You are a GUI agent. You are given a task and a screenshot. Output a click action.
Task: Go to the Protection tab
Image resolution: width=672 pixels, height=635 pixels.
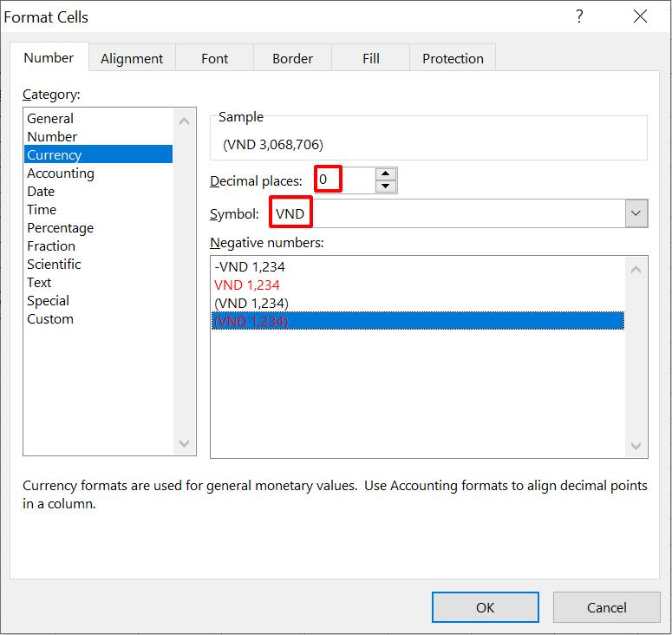(453, 58)
